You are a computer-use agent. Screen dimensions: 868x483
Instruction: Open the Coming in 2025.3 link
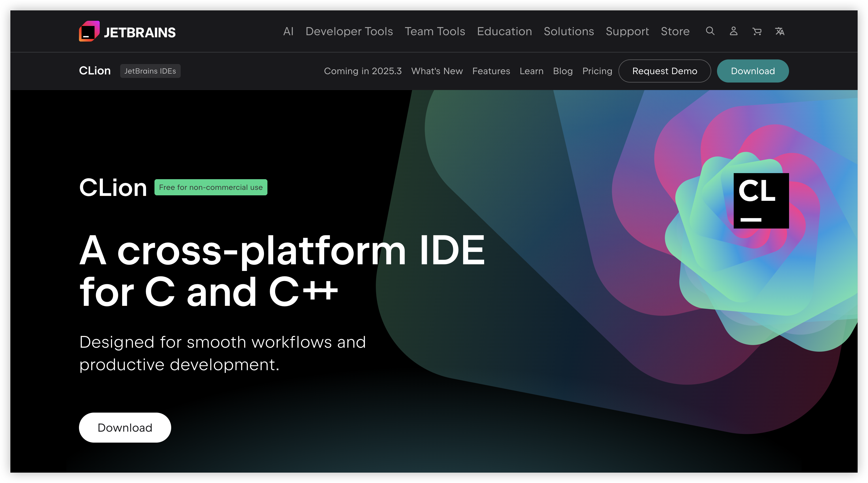(363, 71)
